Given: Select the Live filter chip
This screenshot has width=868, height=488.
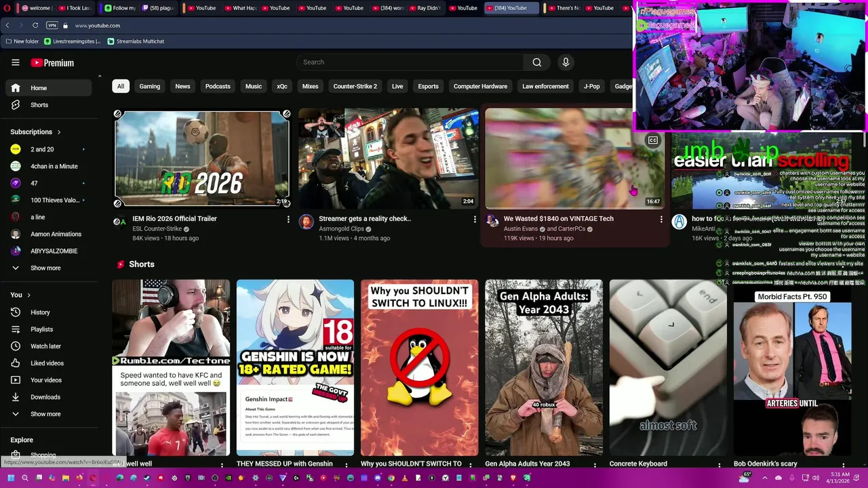Looking at the screenshot, I should tap(397, 86).
